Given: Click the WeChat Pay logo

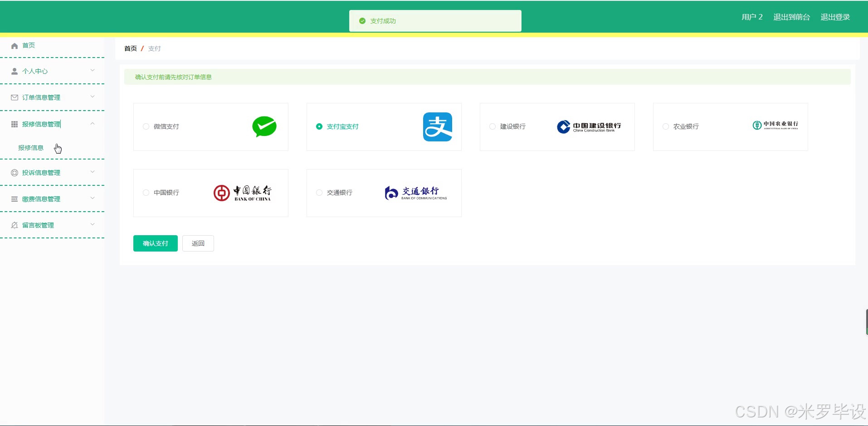Looking at the screenshot, I should coord(264,127).
